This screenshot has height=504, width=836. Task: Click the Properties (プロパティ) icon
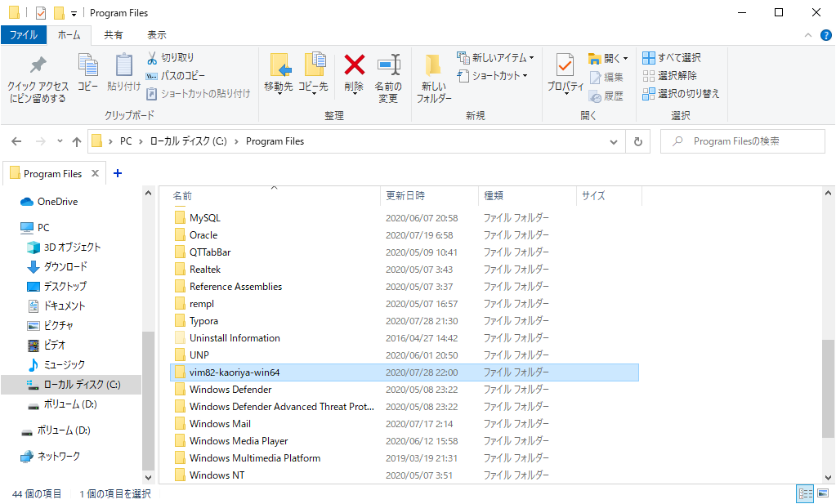(x=566, y=65)
